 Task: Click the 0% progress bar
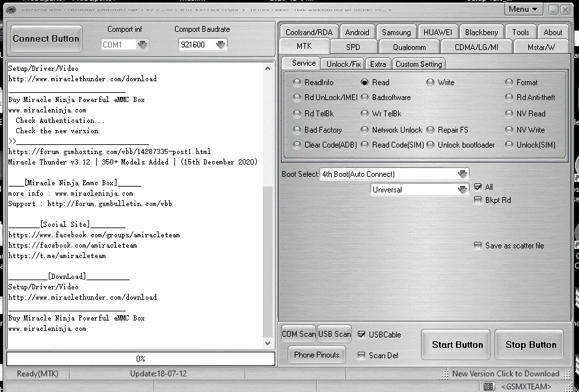(141, 358)
